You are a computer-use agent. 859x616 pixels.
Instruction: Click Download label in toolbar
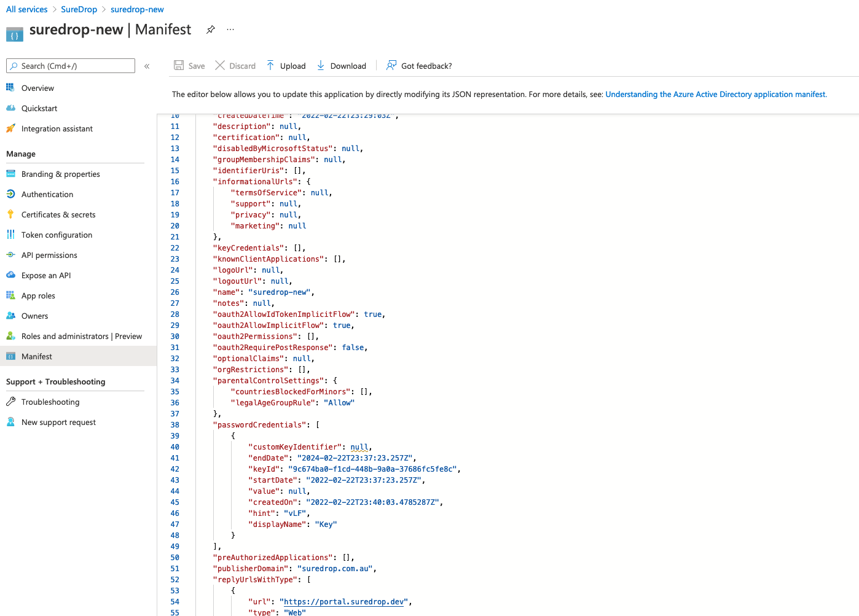tap(348, 66)
